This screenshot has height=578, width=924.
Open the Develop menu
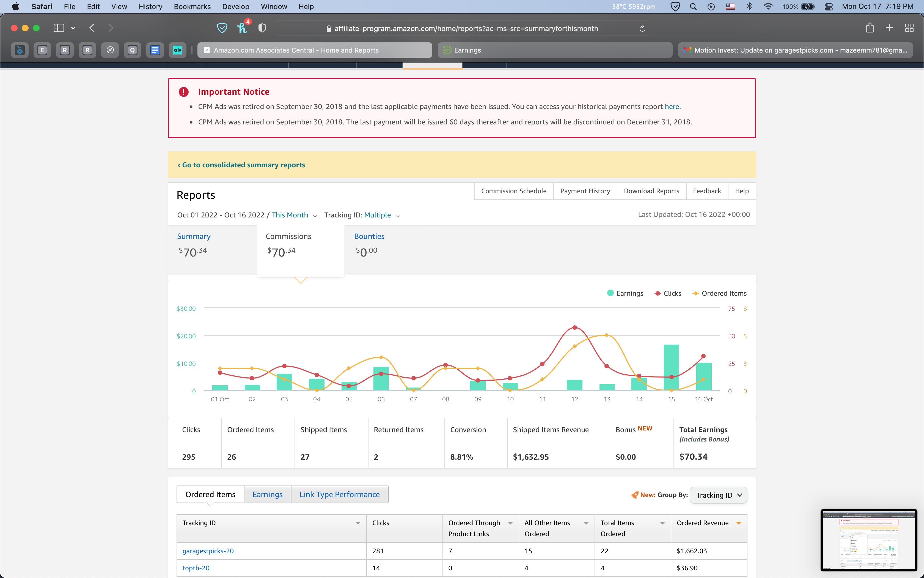(x=236, y=7)
